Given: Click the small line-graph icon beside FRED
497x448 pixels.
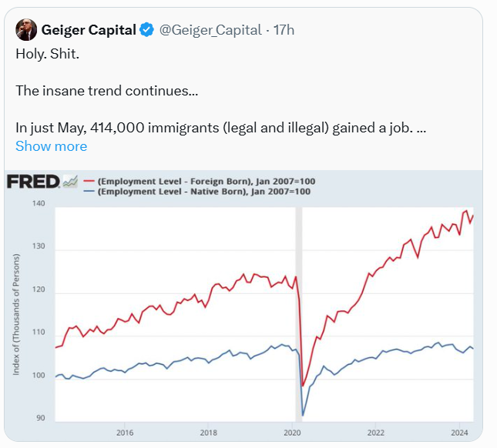Looking at the screenshot, I should click(70, 182).
